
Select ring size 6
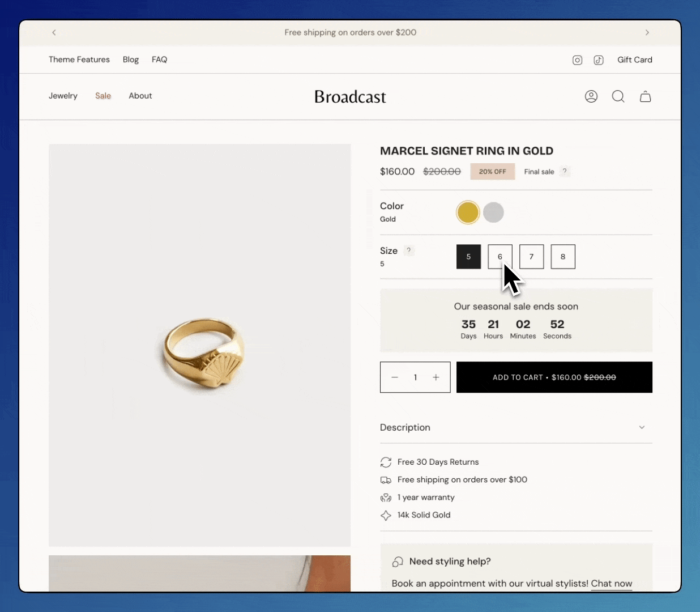pos(500,257)
